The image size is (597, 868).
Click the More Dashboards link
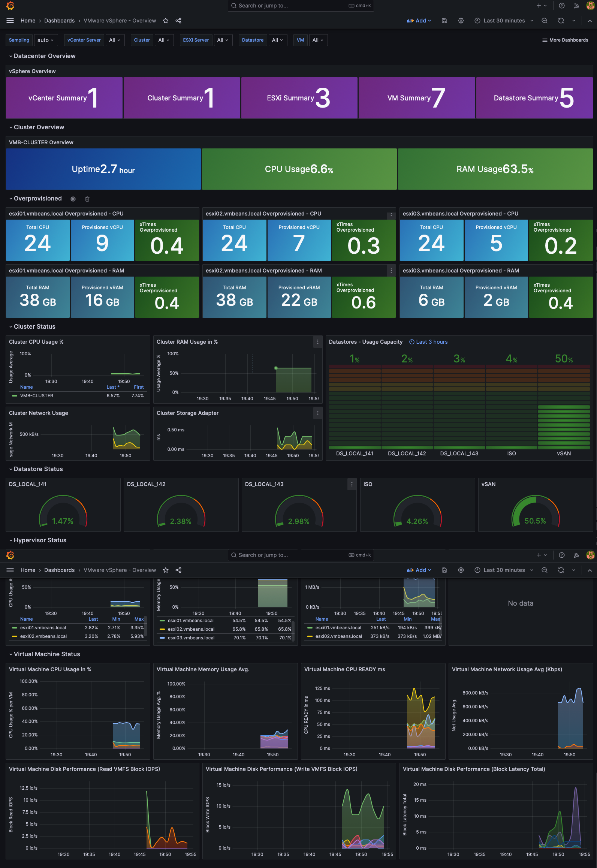pos(565,40)
